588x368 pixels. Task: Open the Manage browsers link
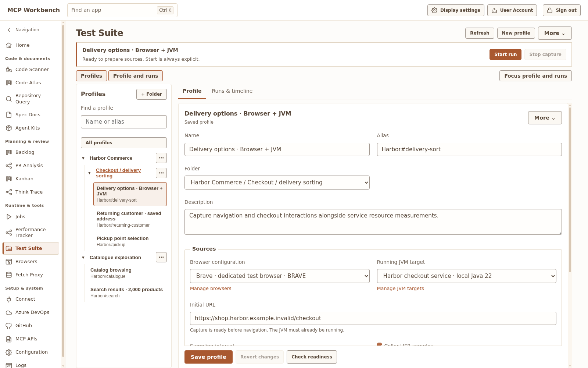[211, 289]
